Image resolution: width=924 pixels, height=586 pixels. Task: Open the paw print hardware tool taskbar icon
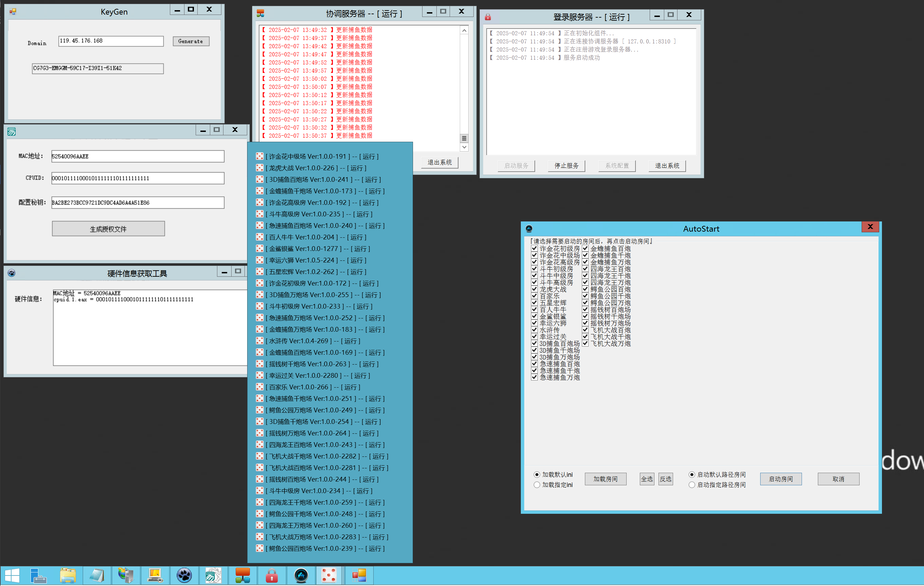(184, 575)
